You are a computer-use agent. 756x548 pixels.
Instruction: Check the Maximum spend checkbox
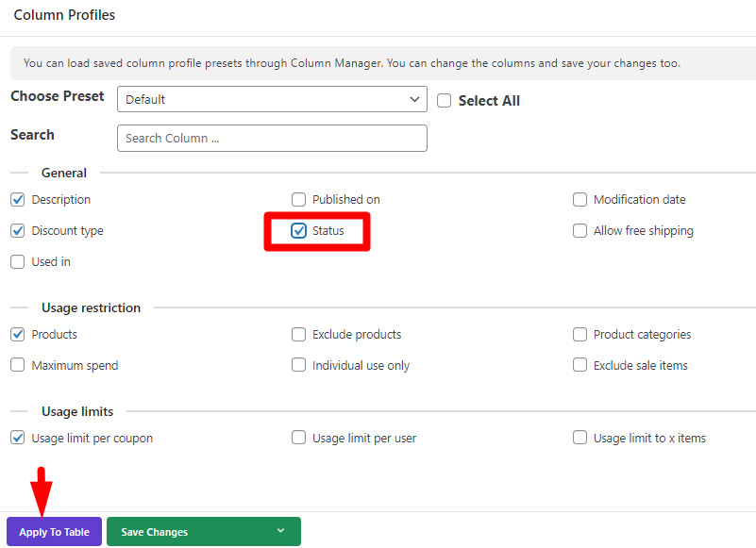point(18,365)
